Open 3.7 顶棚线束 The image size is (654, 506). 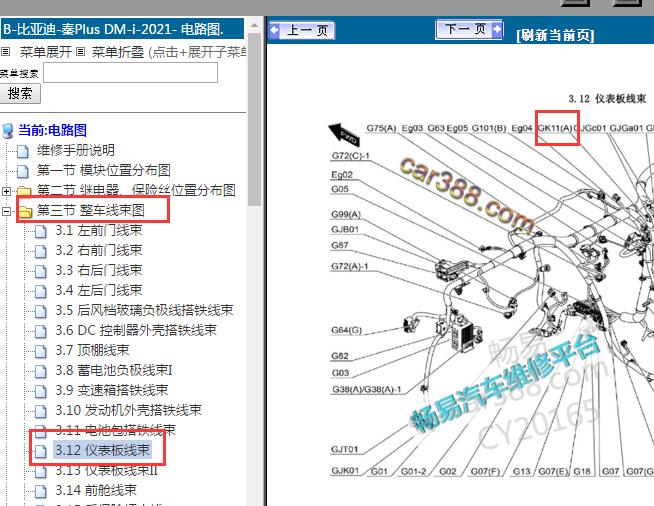click(92, 350)
